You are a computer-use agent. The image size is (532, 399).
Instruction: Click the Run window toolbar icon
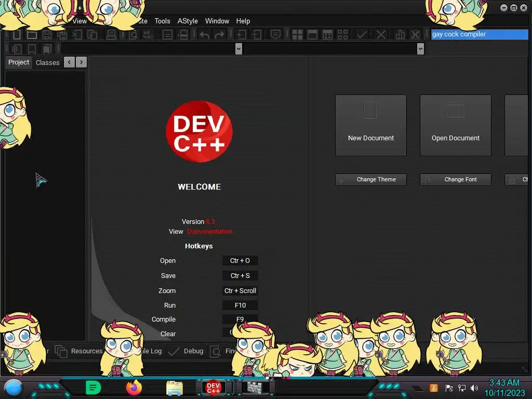click(312, 35)
